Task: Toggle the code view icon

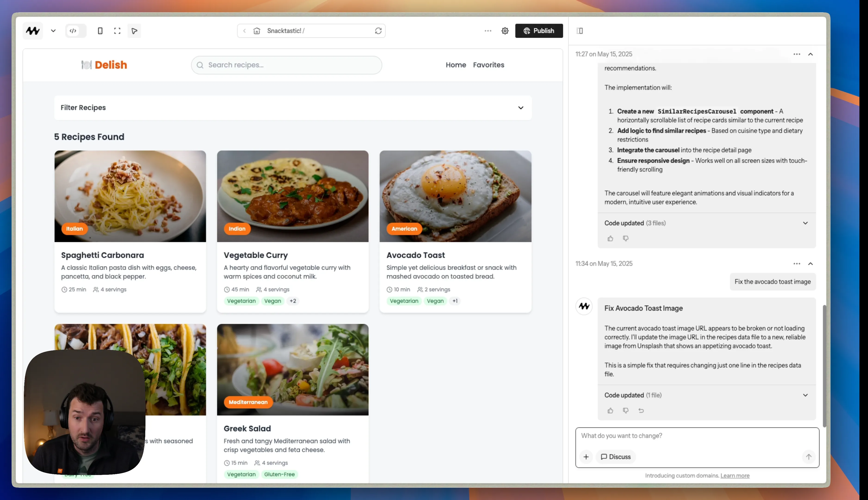Action: coord(73,31)
